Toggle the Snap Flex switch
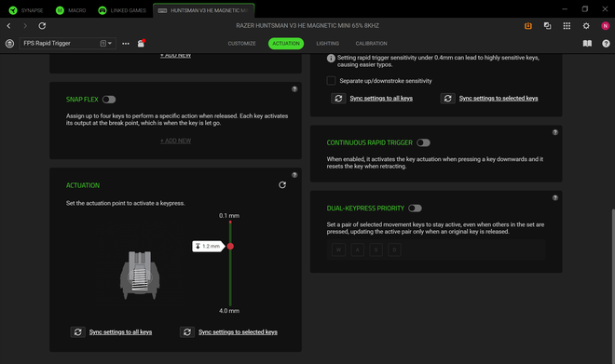Image resolution: width=615 pixels, height=364 pixels. [109, 100]
